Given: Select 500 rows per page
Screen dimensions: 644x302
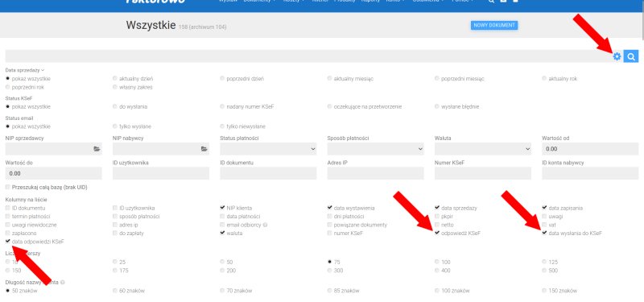Looking at the screenshot, I should [x=544, y=271].
